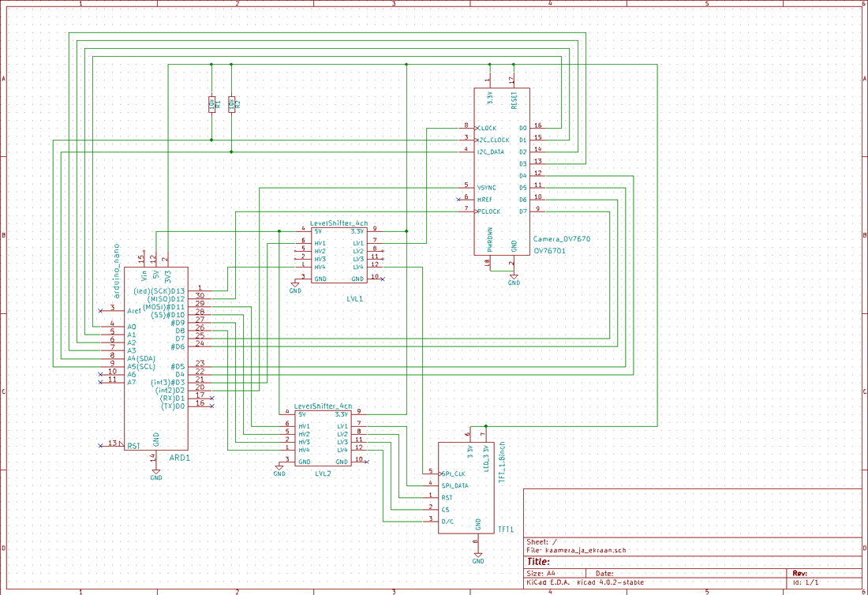The image size is (868, 595).
Task: Click the (int3)#D3 pin label
Action: pyautogui.click(x=168, y=383)
